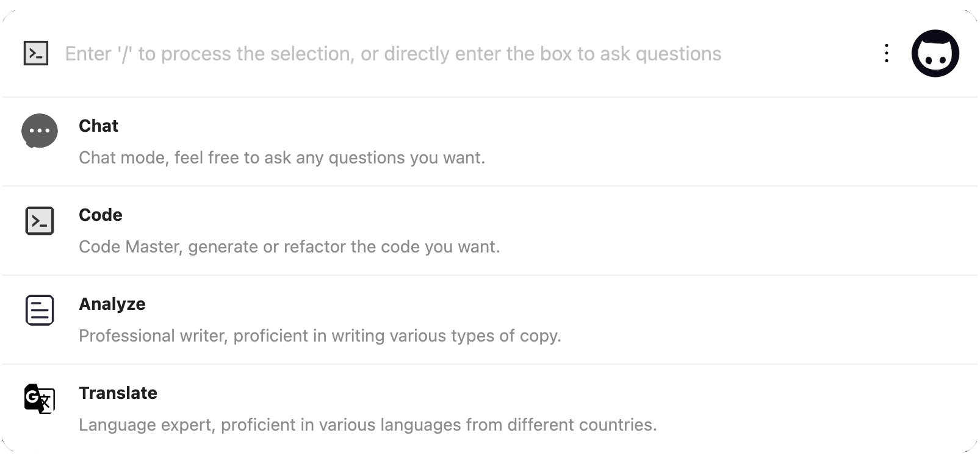Activate the Analyze mode list row
Image resolution: width=980 pixels, height=466 pixels.
click(x=490, y=320)
